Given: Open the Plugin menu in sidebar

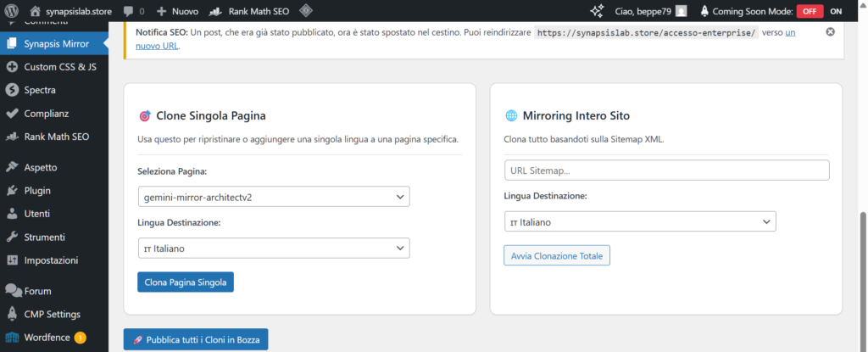Looking at the screenshot, I should click(x=37, y=190).
